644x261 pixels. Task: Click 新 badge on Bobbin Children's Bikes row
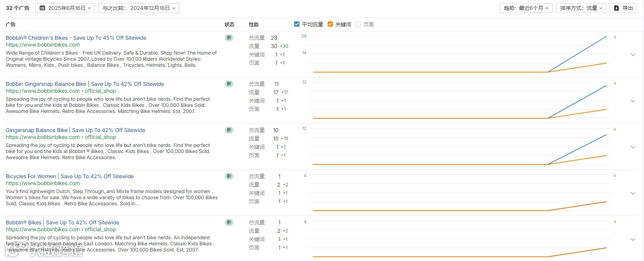tap(229, 38)
